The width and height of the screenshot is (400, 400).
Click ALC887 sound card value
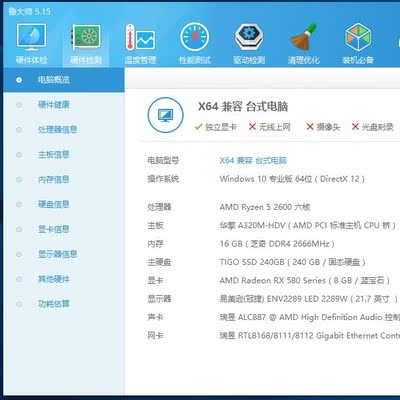coord(309,317)
